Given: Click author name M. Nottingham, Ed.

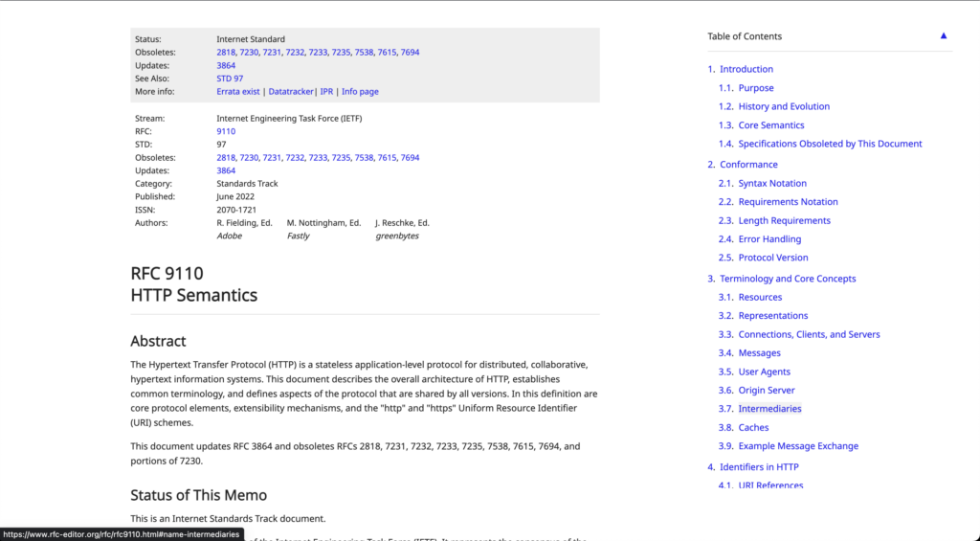Looking at the screenshot, I should (x=323, y=223).
